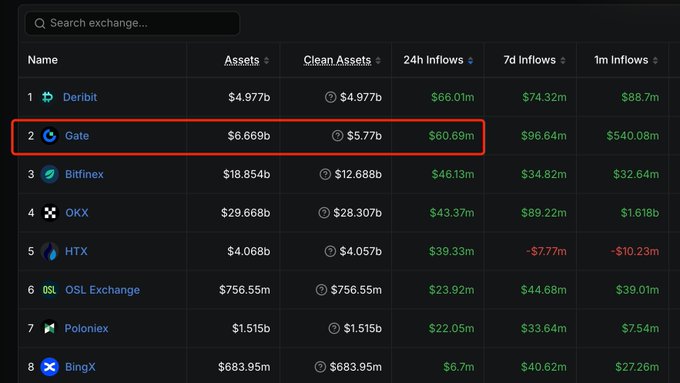Select OKX 1m inflow $1.618b
The image size is (680, 383).
[x=640, y=213]
